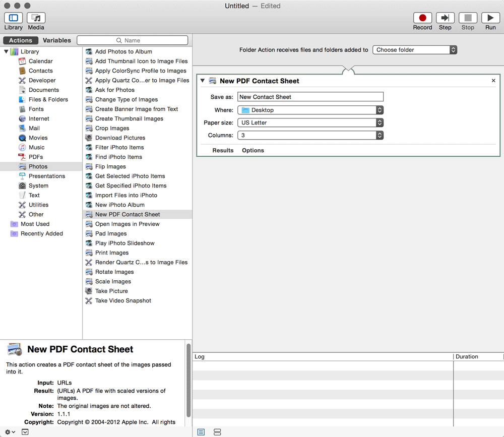Toggle the Library panel toolbar icon
Viewport: 504px width, 437px height.
[13, 18]
